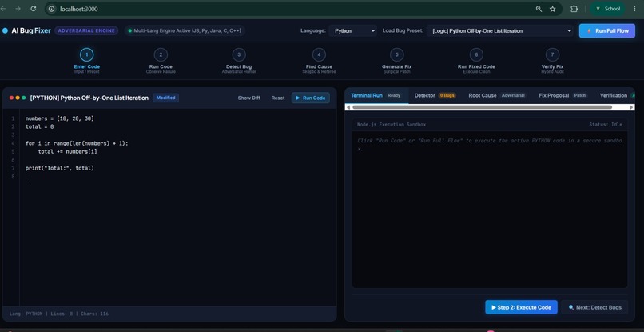Click the Multi-Lang Engine Active status pill
This screenshot has height=332, width=644.
pos(185,30)
